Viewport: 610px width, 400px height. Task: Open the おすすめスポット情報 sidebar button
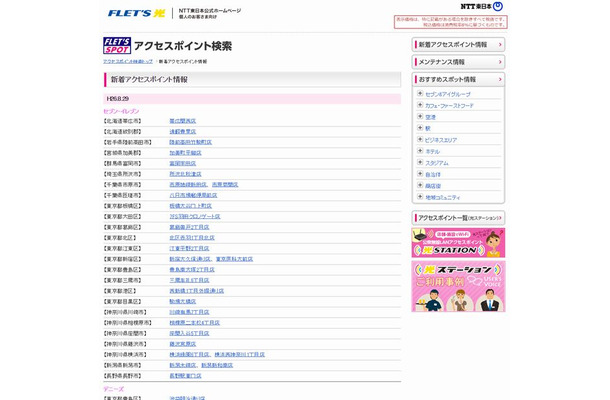(x=458, y=79)
